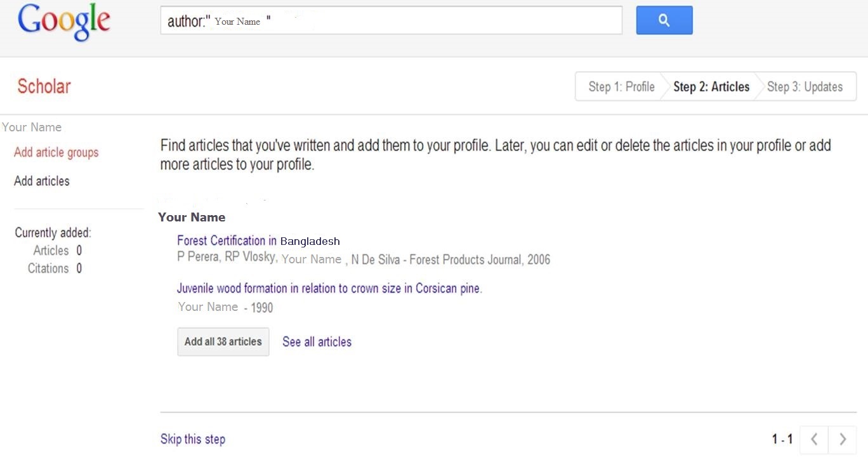Click the blue search magnifier button
The image size is (868, 460).
click(x=664, y=20)
